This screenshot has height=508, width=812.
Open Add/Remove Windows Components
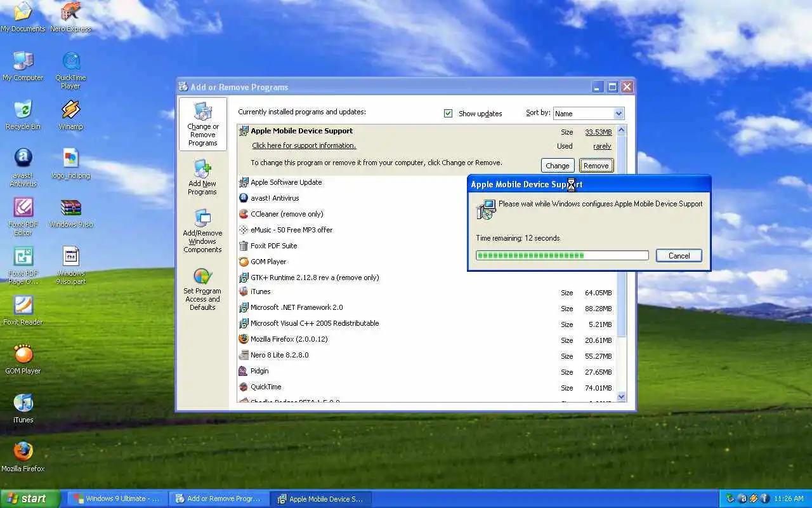tap(202, 231)
